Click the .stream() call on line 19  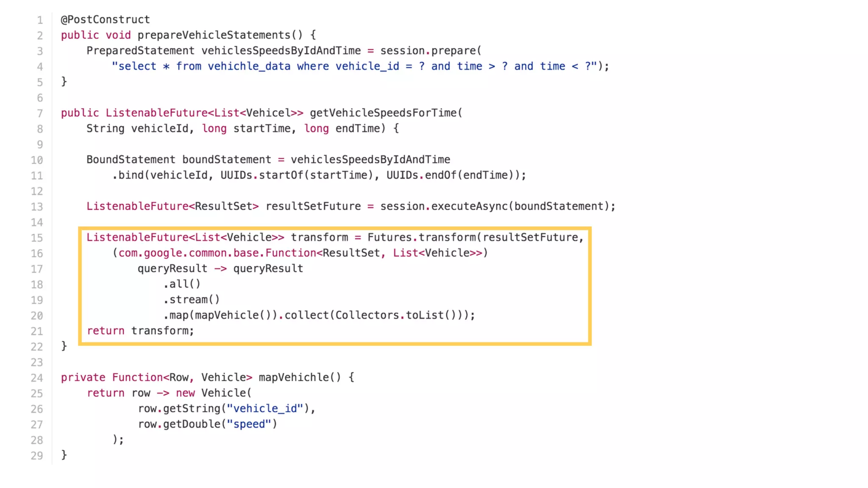(192, 299)
